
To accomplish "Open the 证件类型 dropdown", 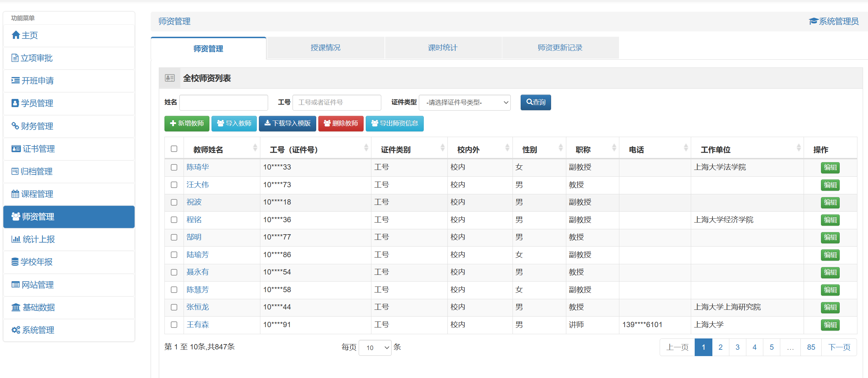I will [464, 102].
